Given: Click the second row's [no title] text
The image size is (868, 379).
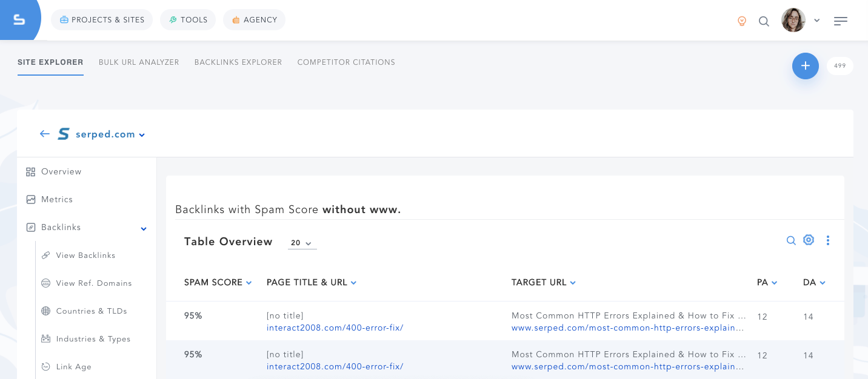Looking at the screenshot, I should [x=285, y=355].
